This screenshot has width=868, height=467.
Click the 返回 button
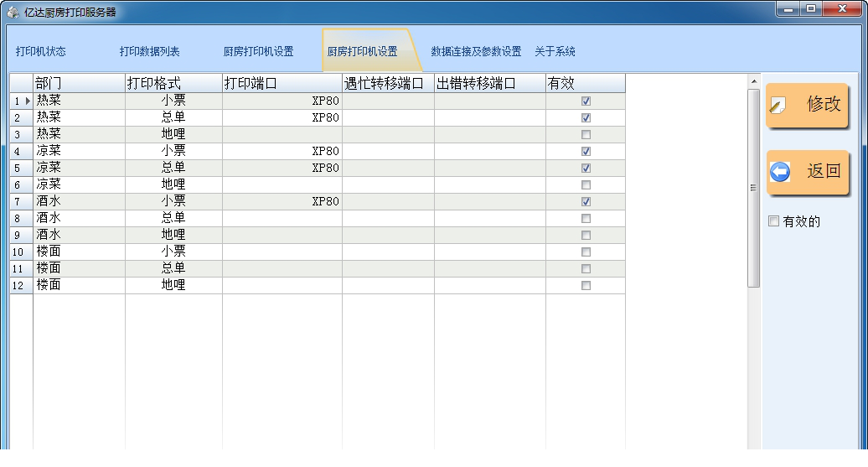pos(807,172)
